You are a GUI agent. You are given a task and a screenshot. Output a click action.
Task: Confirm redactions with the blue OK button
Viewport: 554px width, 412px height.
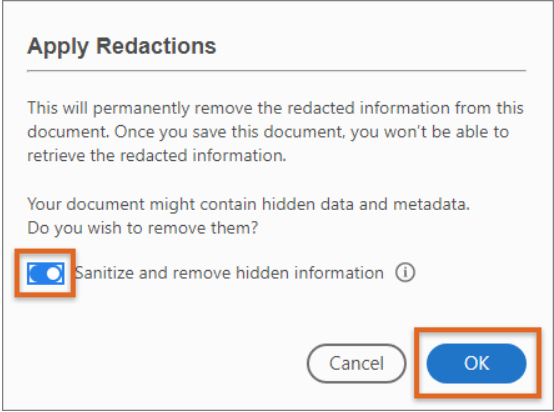(476, 363)
